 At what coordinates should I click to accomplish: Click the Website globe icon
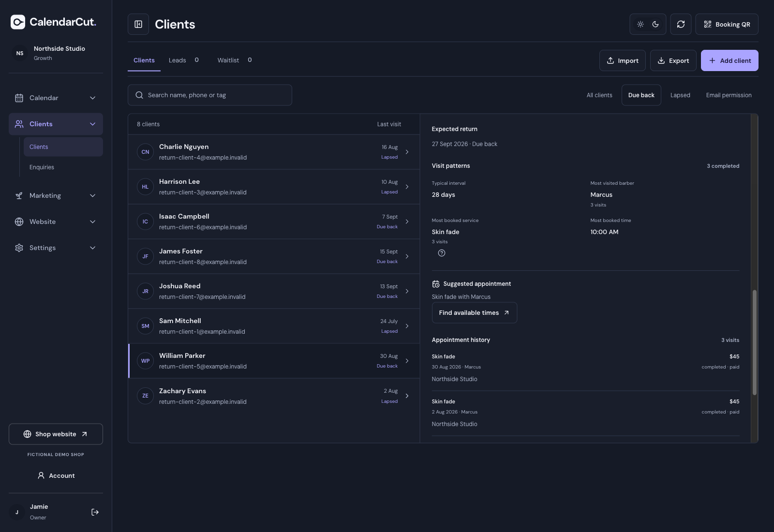click(x=19, y=222)
